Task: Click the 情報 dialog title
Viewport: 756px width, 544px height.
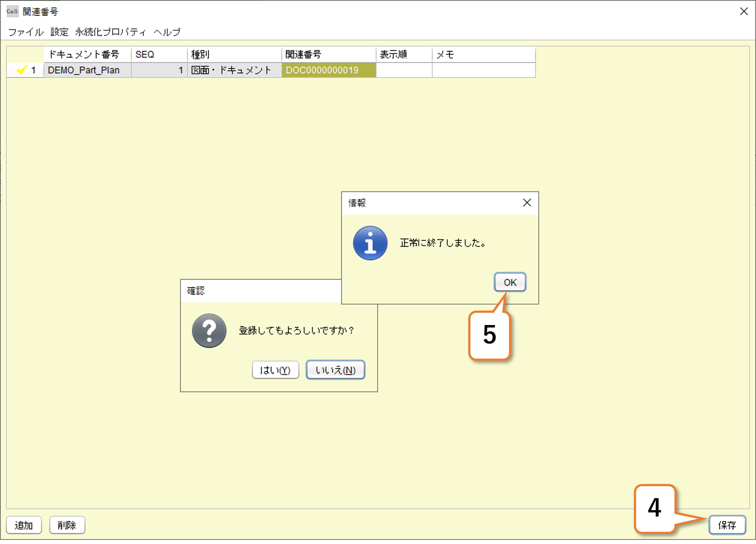Action: point(357,203)
